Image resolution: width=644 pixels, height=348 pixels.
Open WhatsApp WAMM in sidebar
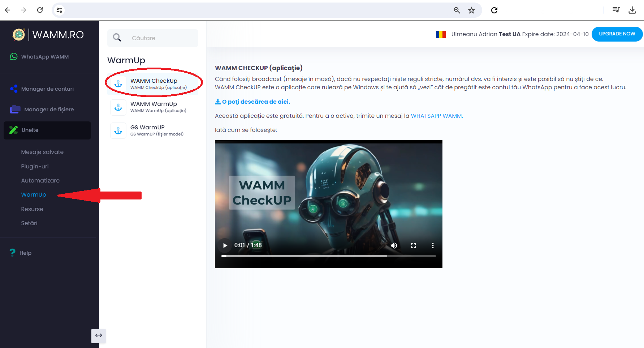pyautogui.click(x=45, y=57)
